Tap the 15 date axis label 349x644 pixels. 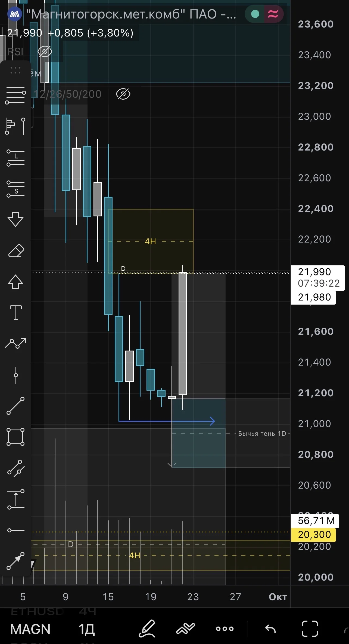(x=108, y=597)
